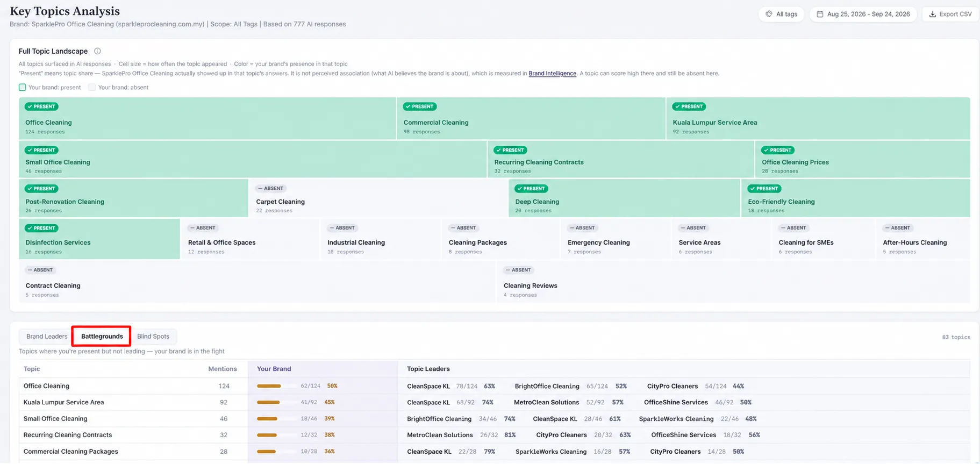Open the Aug 25 - Sep 24 date picker

click(863, 14)
